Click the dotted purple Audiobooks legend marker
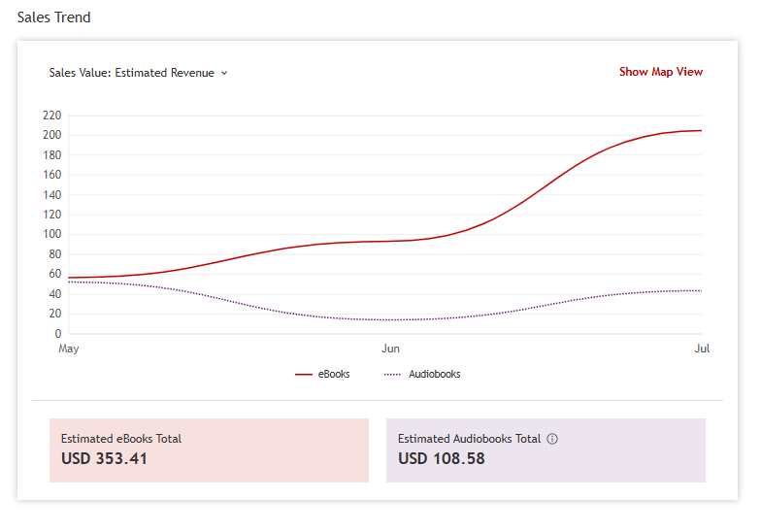The width and height of the screenshot is (761, 532). [392, 375]
